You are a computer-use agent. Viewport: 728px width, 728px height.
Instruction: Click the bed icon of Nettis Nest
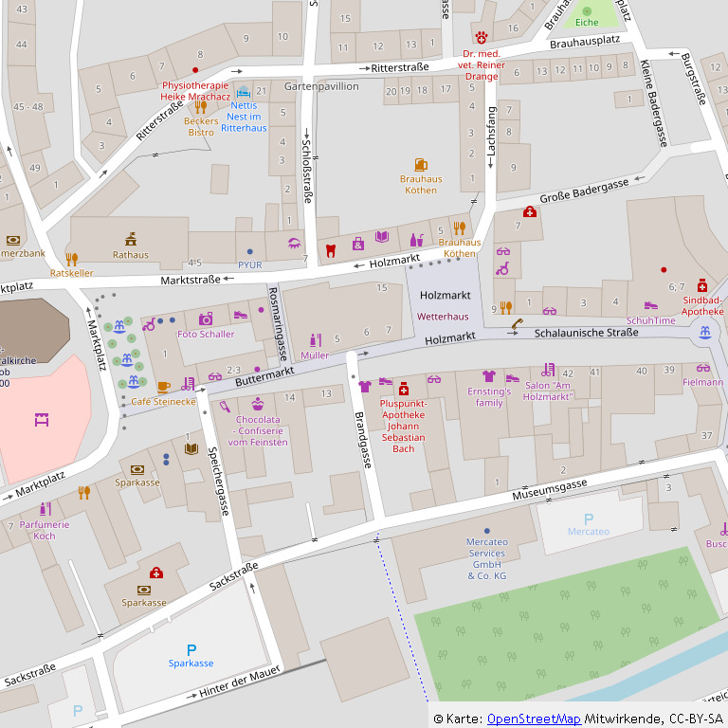pyautogui.click(x=244, y=92)
